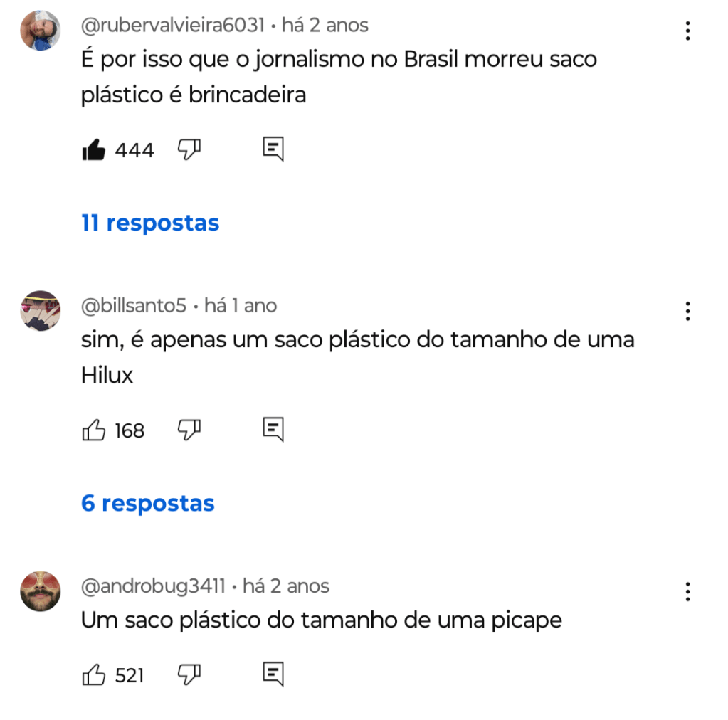
Task: Reply to the picape comment
Action: coord(273,674)
